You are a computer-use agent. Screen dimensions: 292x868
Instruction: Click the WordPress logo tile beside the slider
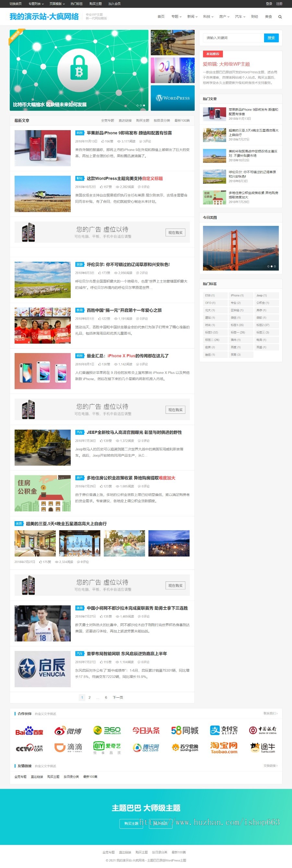[172, 98]
